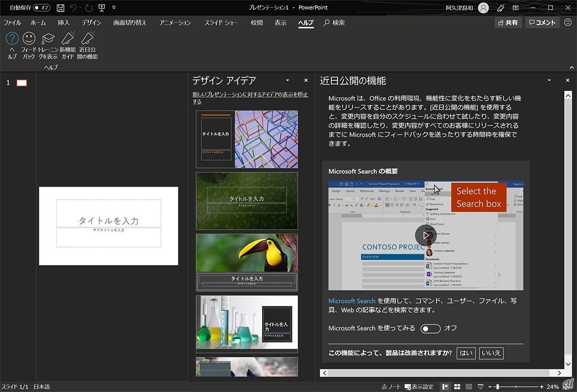Viewport: 577px width, 392px height.
Task: Expand the 近日公開の機能 pane options arrow
Action: point(549,80)
